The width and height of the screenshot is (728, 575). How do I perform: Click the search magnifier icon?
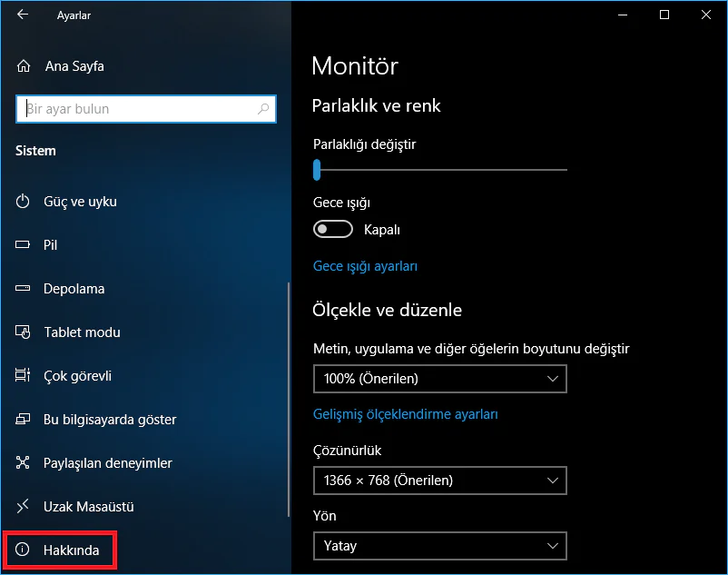pyautogui.click(x=264, y=109)
